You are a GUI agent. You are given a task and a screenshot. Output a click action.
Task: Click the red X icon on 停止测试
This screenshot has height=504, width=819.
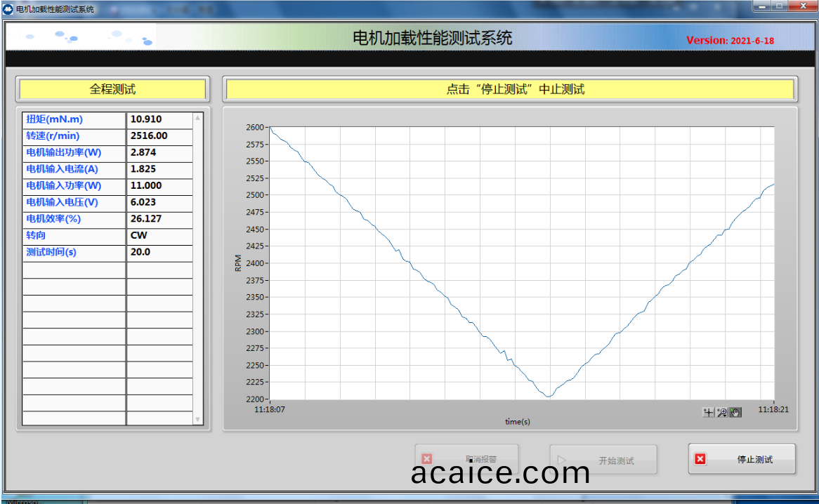pyautogui.click(x=700, y=459)
